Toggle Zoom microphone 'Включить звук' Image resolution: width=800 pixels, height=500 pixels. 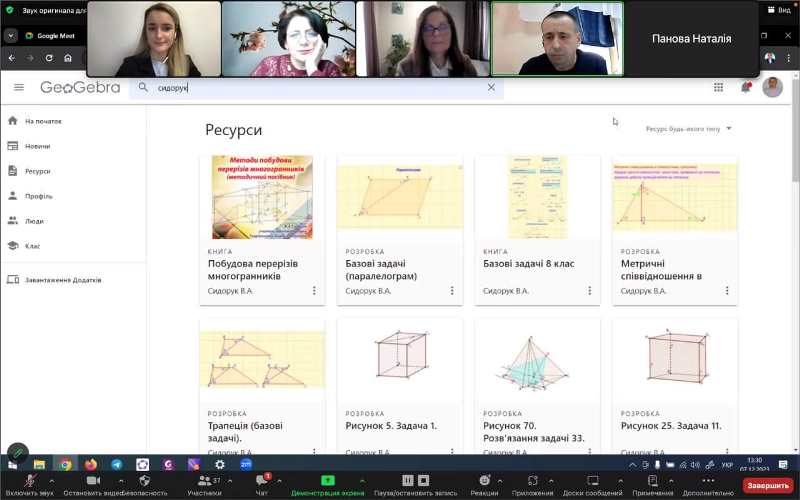pos(30,485)
